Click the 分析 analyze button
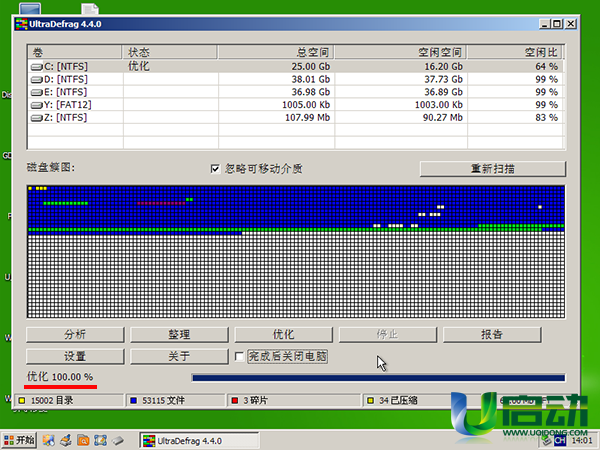Image resolution: width=600 pixels, height=450 pixels. [x=75, y=334]
